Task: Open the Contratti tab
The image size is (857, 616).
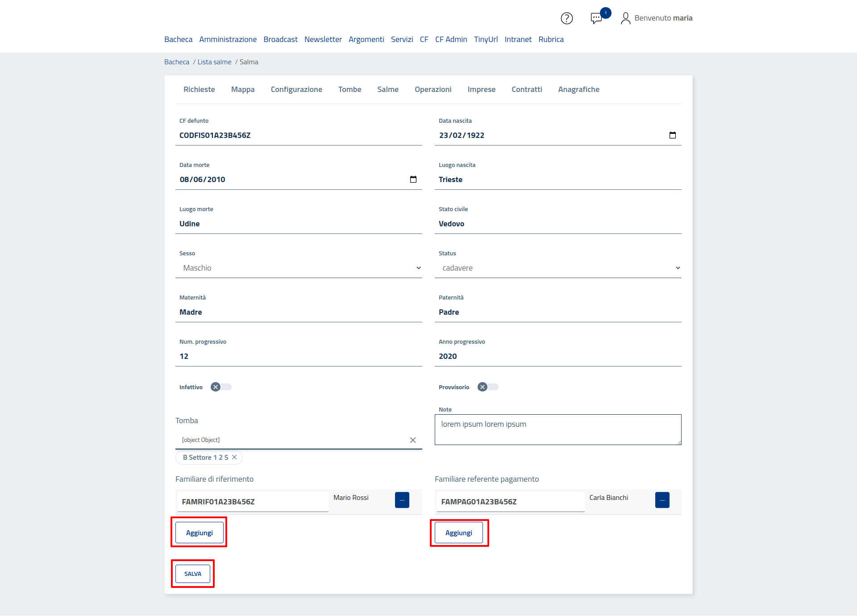Action: pyautogui.click(x=527, y=89)
